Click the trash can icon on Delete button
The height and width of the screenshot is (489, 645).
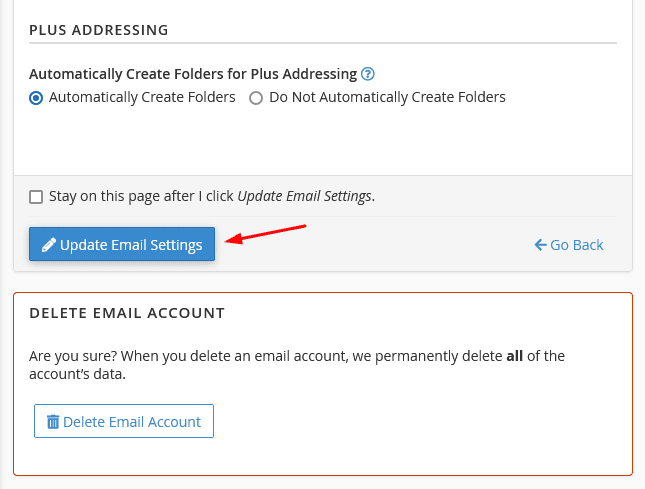(x=53, y=422)
